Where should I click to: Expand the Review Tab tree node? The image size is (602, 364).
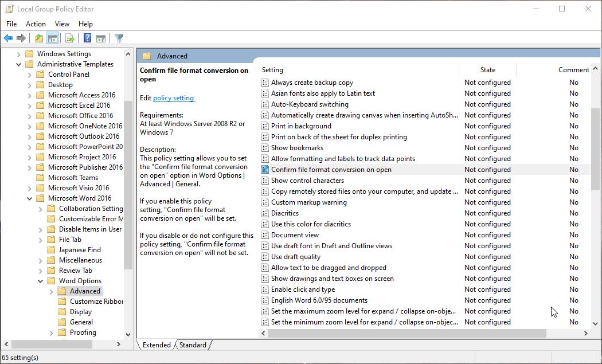click(41, 271)
